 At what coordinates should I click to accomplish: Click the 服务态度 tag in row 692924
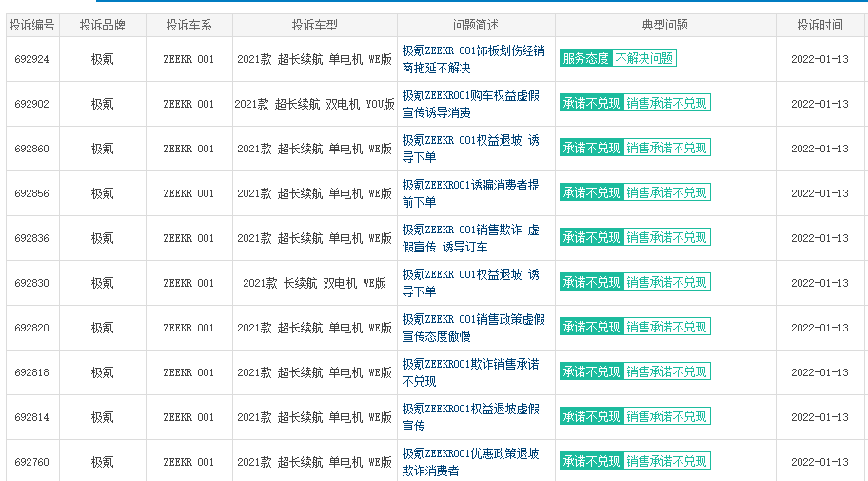(x=585, y=58)
